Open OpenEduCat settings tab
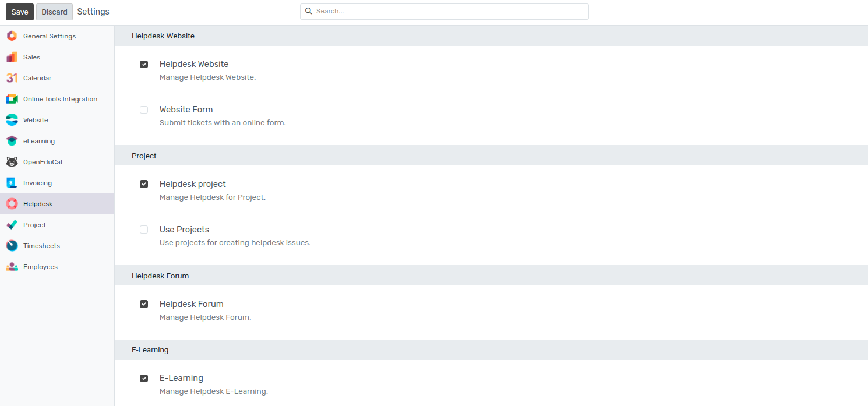 [57, 162]
